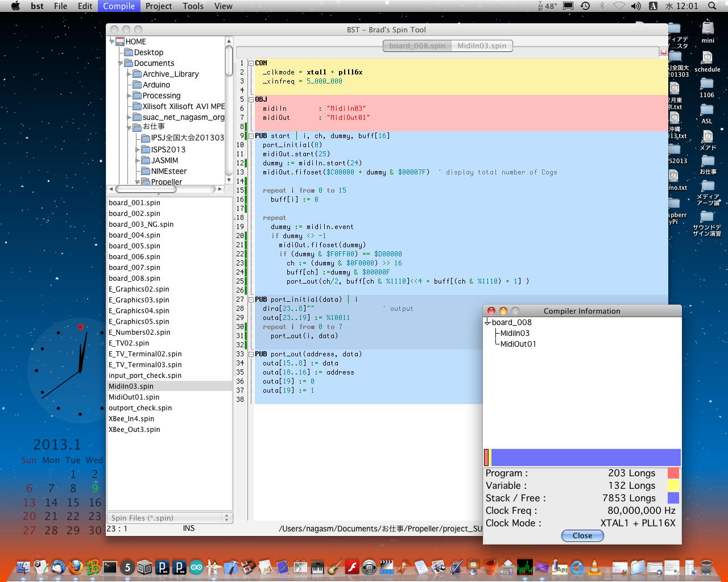Click the Arduino folder icon
Image resolution: width=728 pixels, height=582 pixels.
click(137, 85)
